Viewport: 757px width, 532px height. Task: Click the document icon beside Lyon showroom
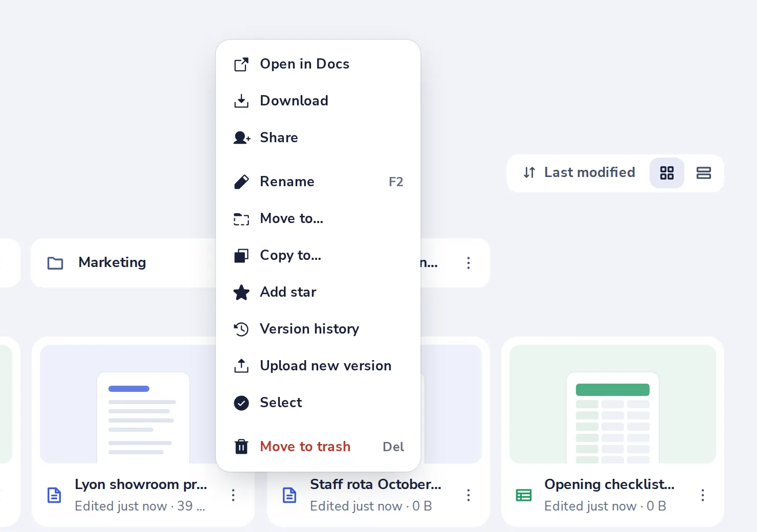pyautogui.click(x=54, y=495)
